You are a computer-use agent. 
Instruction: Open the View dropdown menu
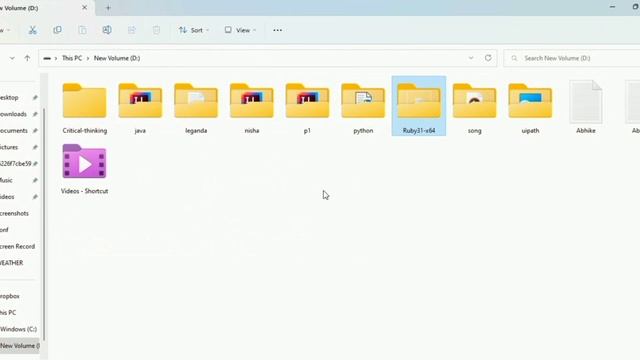coord(240,30)
